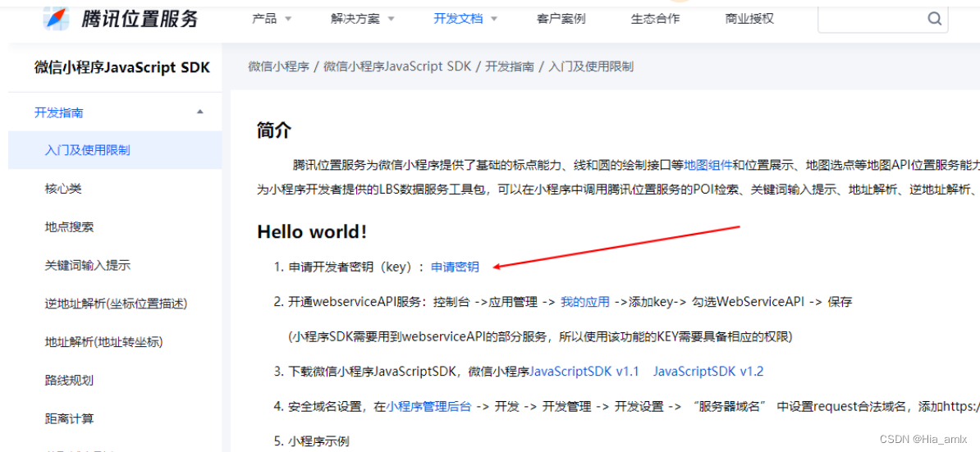Select 路线规划 in sidebar
Image resolution: width=980 pixels, height=452 pixels.
pyautogui.click(x=115, y=380)
